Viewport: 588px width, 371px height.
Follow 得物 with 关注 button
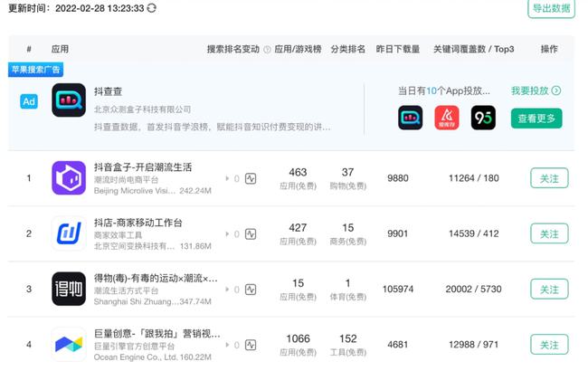[549, 290]
